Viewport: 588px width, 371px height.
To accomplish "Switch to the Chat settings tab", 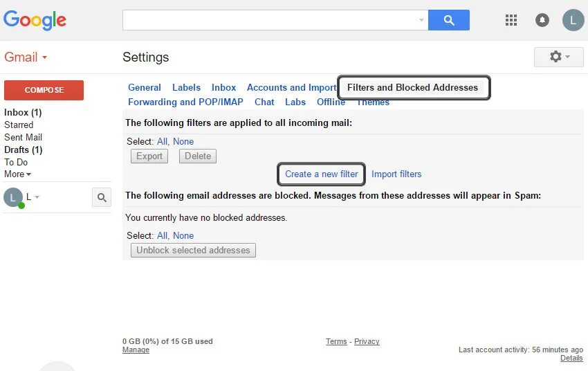I will click(264, 102).
